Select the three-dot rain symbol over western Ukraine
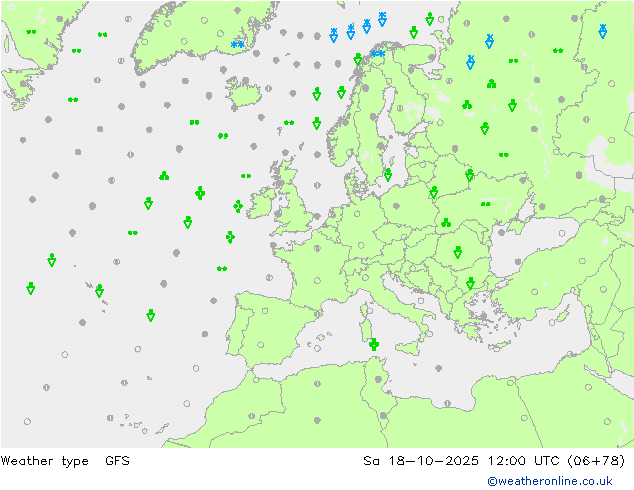Screen dimensions: 634x490 [x=446, y=223]
